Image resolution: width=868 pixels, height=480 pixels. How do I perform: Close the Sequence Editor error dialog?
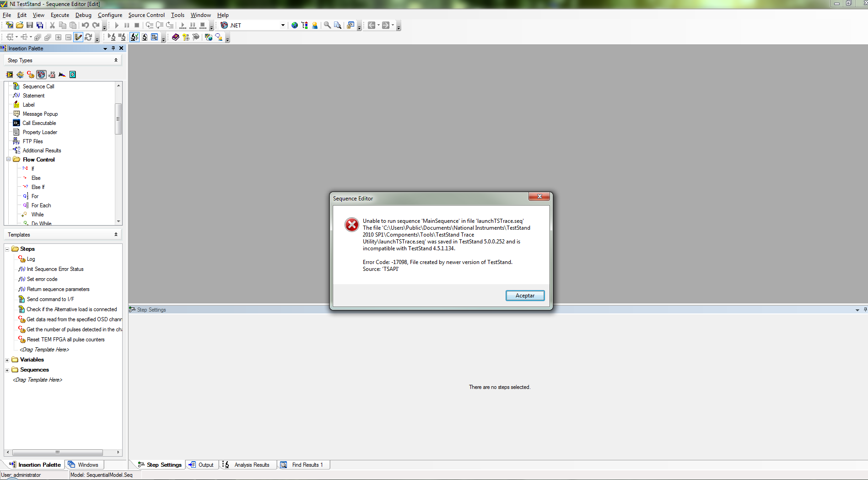click(539, 196)
